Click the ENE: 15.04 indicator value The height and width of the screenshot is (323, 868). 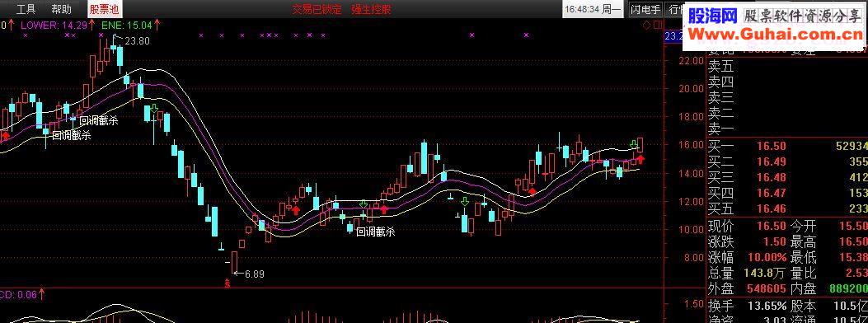tap(126, 25)
